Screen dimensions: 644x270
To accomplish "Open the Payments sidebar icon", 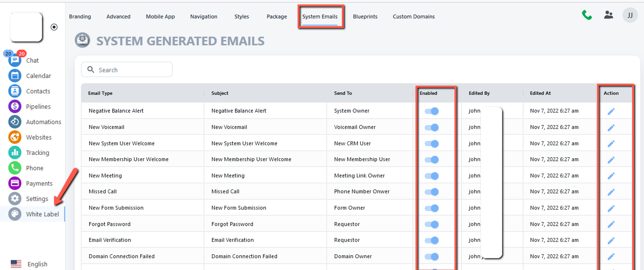I will point(15,184).
